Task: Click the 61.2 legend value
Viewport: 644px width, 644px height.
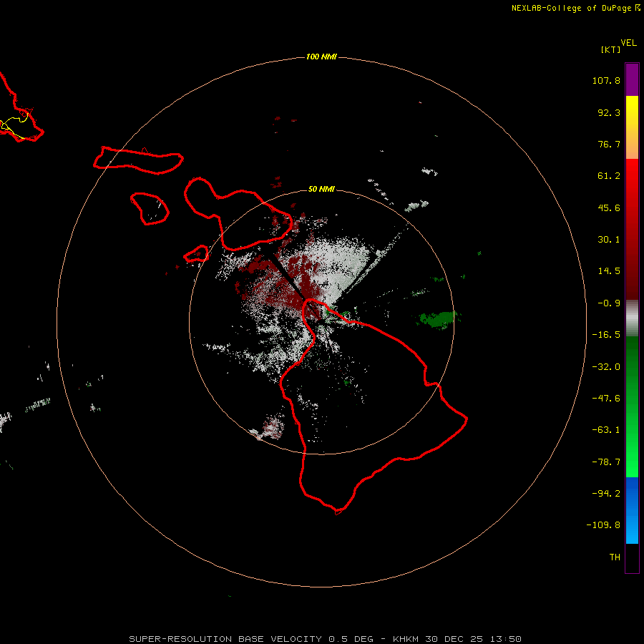Action: (609, 176)
